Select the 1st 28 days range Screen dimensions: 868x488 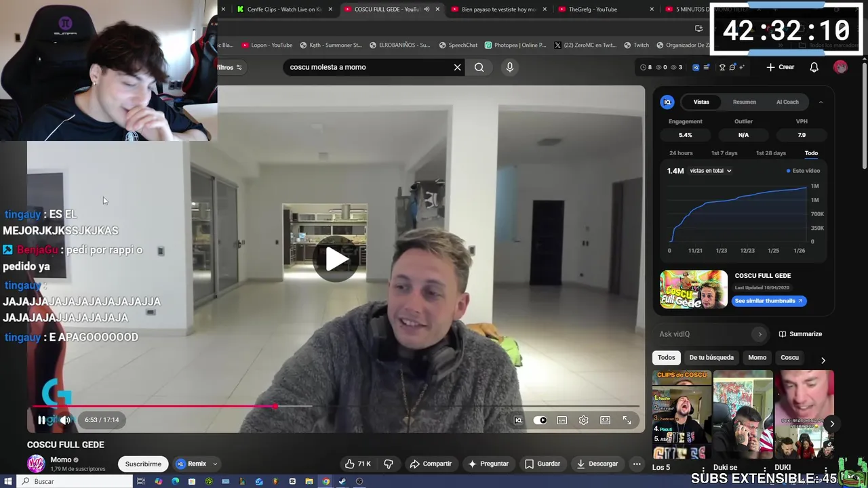771,153
